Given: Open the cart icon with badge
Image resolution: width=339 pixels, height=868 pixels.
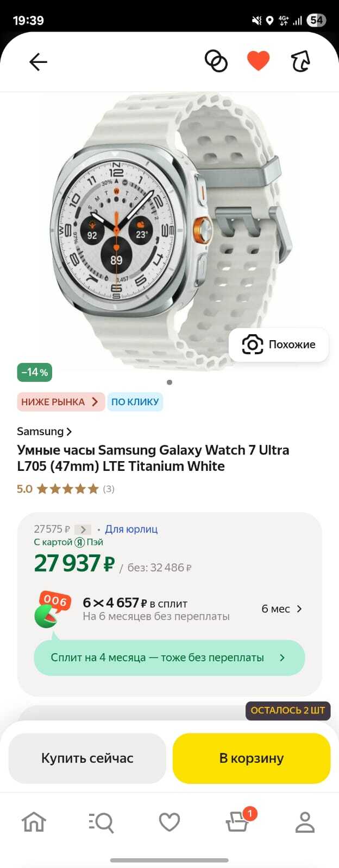Looking at the screenshot, I should tap(237, 821).
